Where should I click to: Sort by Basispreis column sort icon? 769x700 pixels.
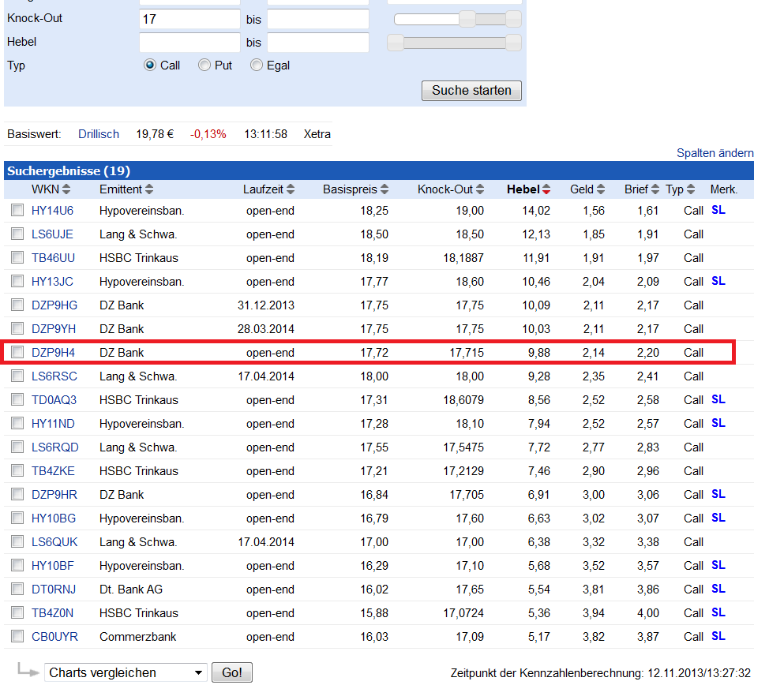[x=384, y=189]
